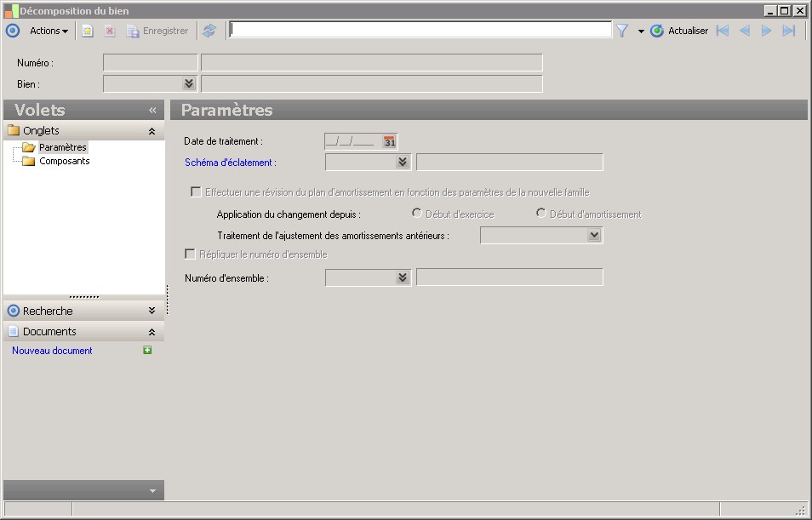Image resolution: width=812 pixels, height=520 pixels.
Task: Maximize the Décomposition du bien window
Action: [x=785, y=10]
